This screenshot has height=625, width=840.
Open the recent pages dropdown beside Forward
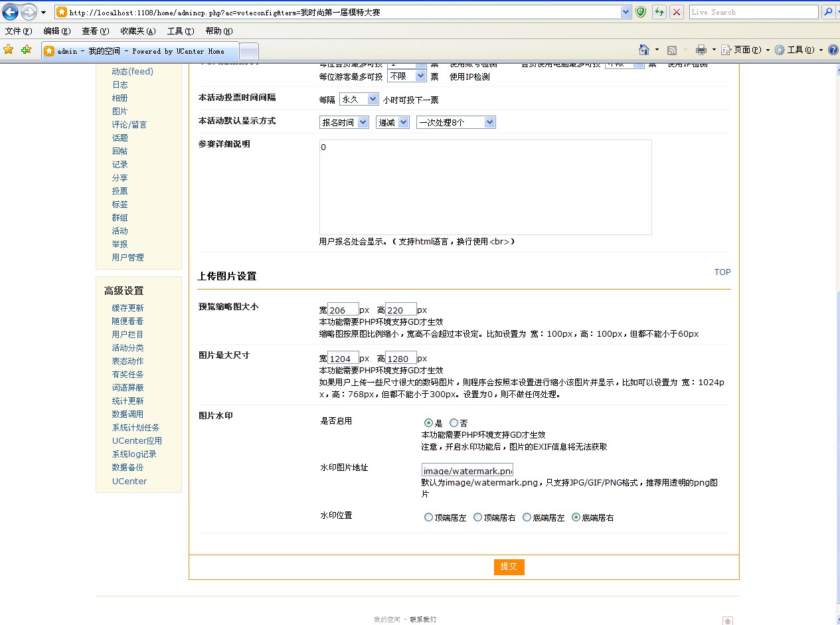(43, 13)
